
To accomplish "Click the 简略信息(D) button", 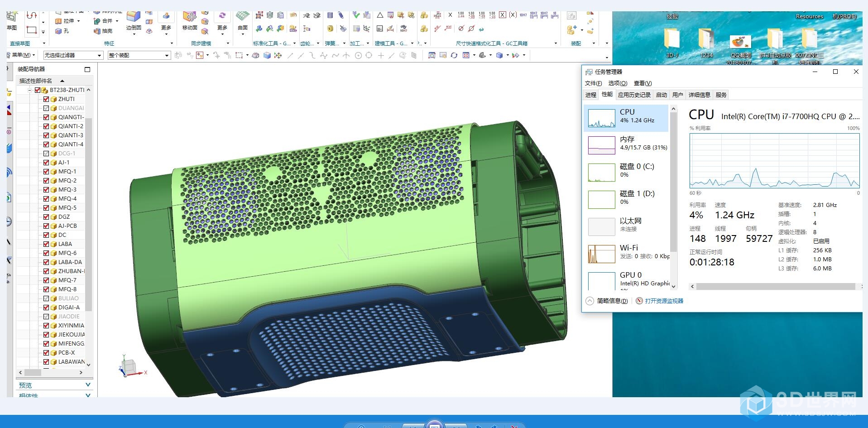I will coord(612,301).
